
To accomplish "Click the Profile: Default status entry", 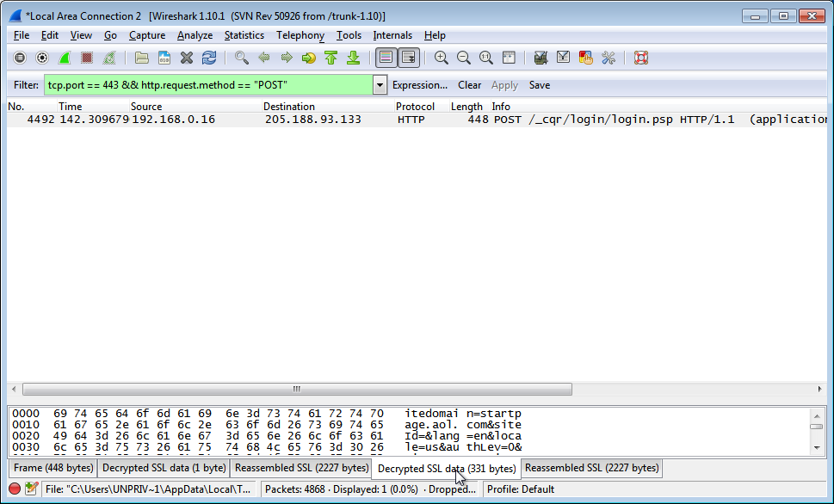I will pyautogui.click(x=520, y=489).
